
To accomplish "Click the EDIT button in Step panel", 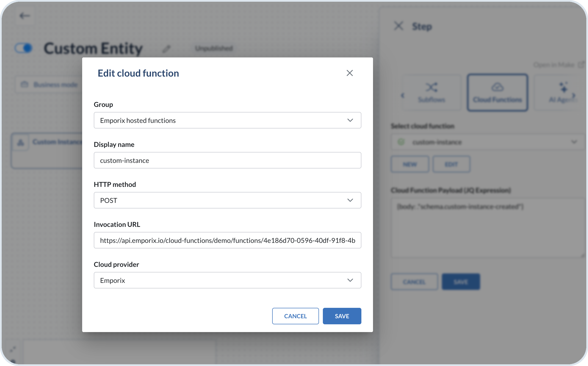I will (451, 164).
